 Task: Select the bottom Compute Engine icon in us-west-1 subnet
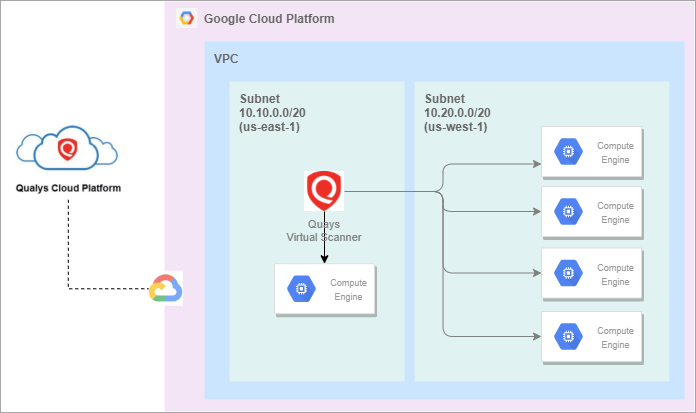(568, 337)
